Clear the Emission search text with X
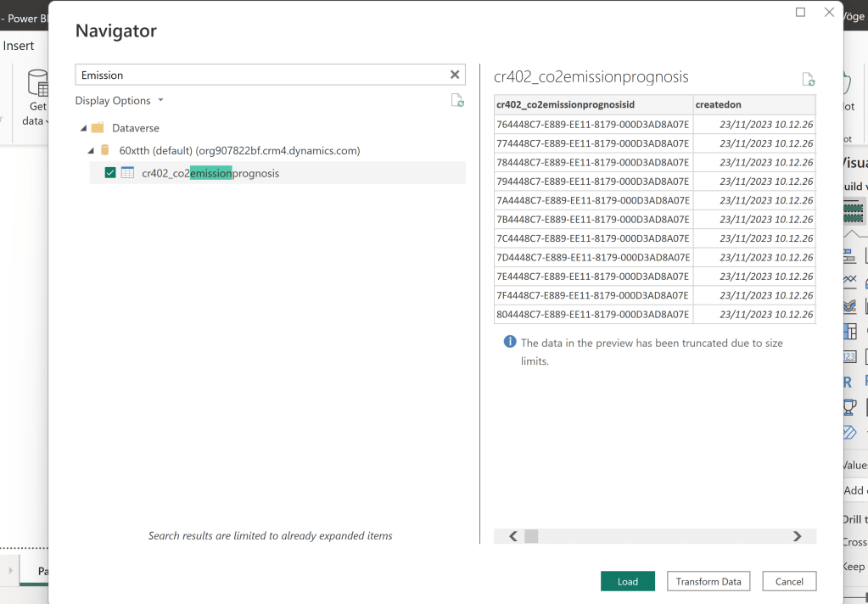The width and height of the screenshot is (868, 604). (455, 75)
